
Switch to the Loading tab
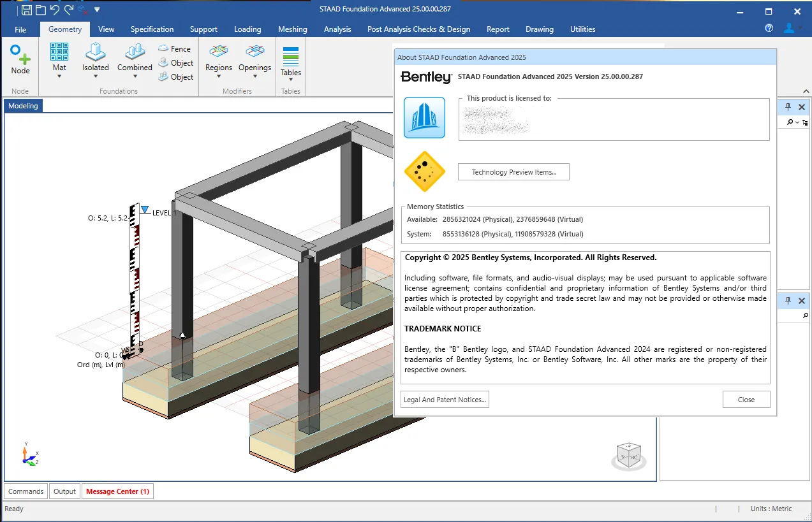(x=247, y=29)
